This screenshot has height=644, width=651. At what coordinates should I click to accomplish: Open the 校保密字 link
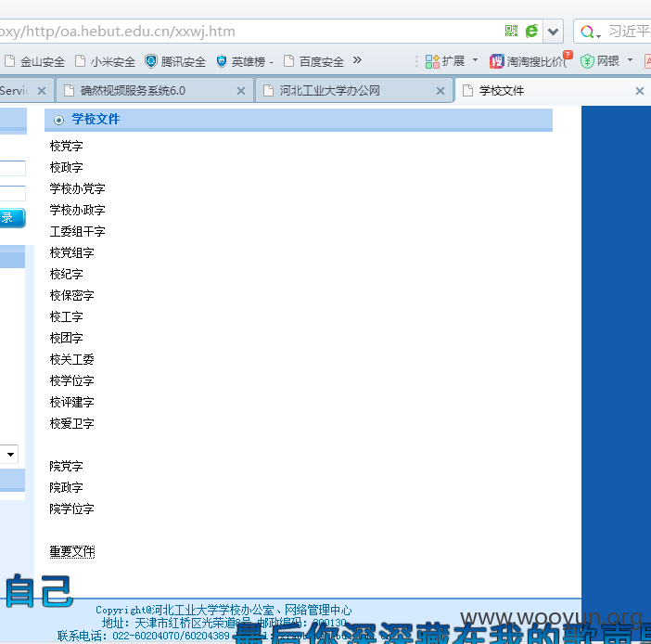coord(71,295)
